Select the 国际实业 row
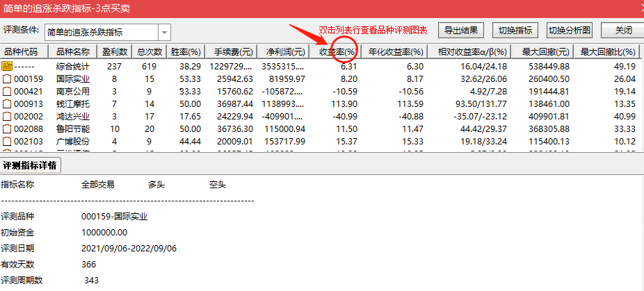 [x=321, y=78]
